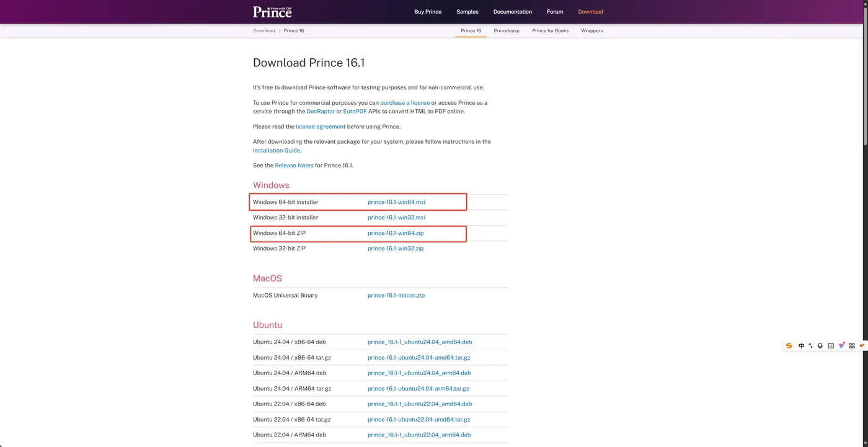Viewport: 868px width, 447px height.
Task: Open the Installation Guide link
Action: click(277, 151)
